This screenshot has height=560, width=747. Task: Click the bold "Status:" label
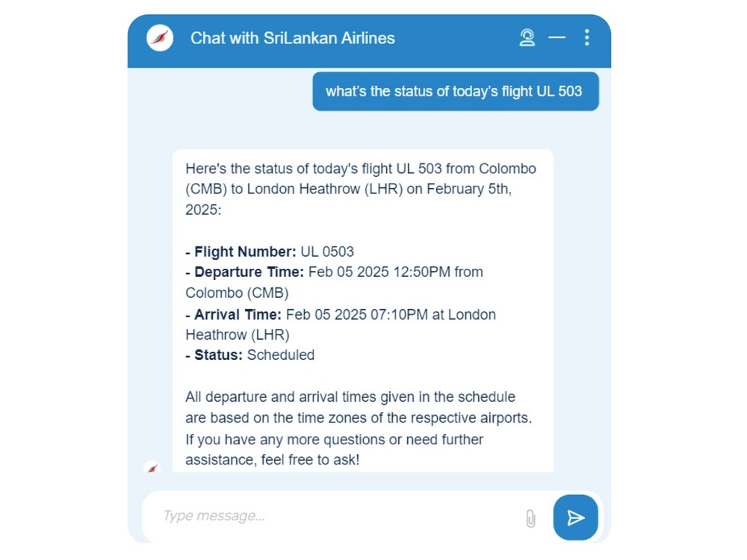(218, 355)
